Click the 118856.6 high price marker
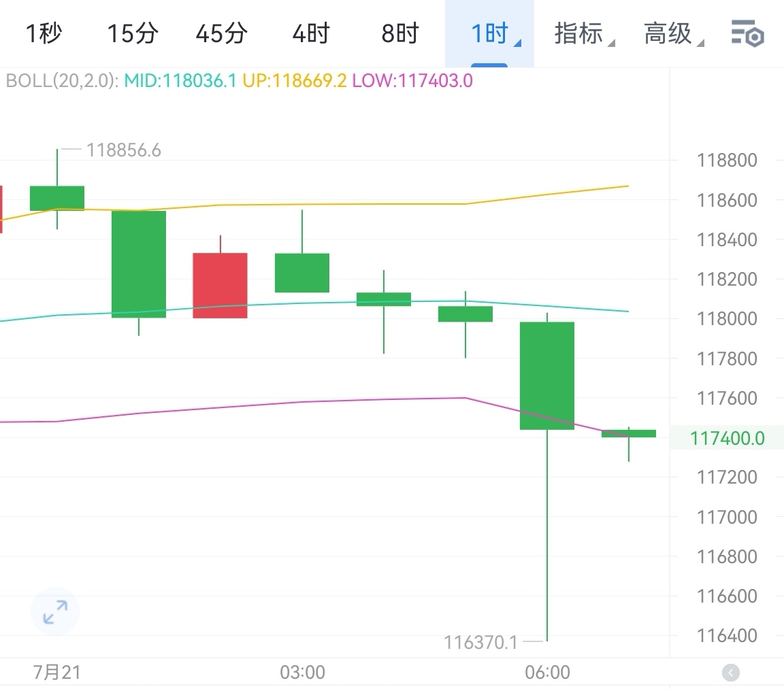 click(124, 150)
